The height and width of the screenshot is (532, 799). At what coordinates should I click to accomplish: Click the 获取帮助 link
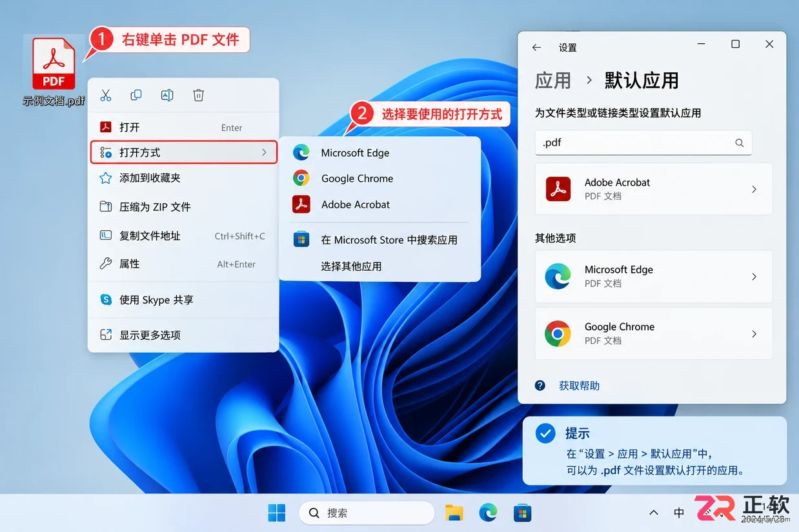[x=579, y=386]
